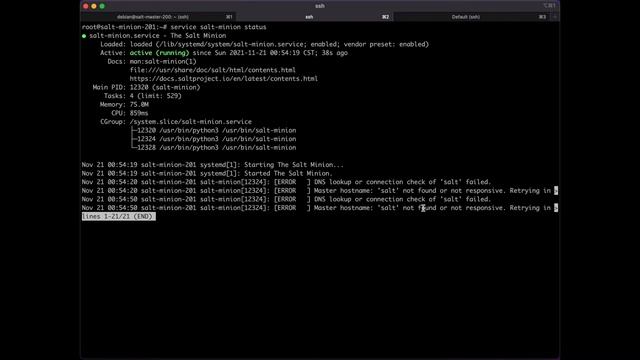Click the 00:54:50 Master hostname error line
This screenshot has height=360, width=640.
[x=320, y=208]
